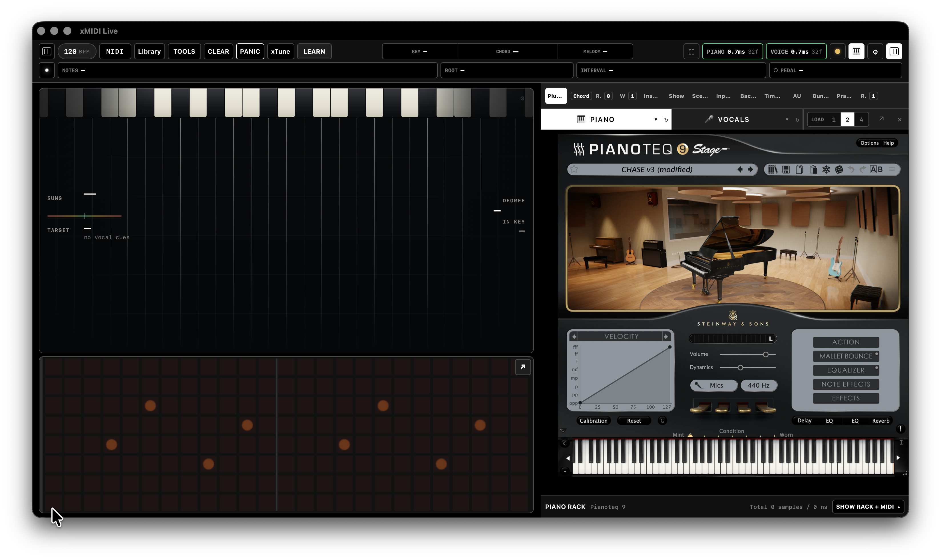The image size is (941, 560).
Task: Toggle the EQUALIZER section
Action: (x=846, y=370)
